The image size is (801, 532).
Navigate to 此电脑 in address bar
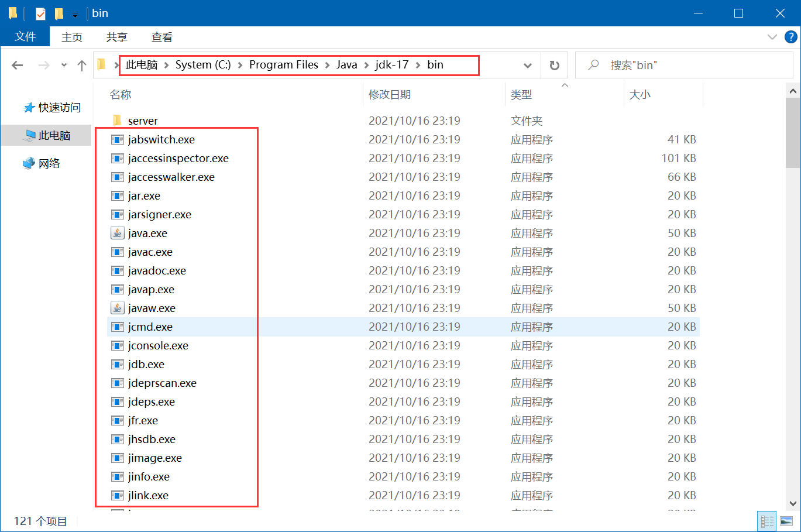pos(142,65)
